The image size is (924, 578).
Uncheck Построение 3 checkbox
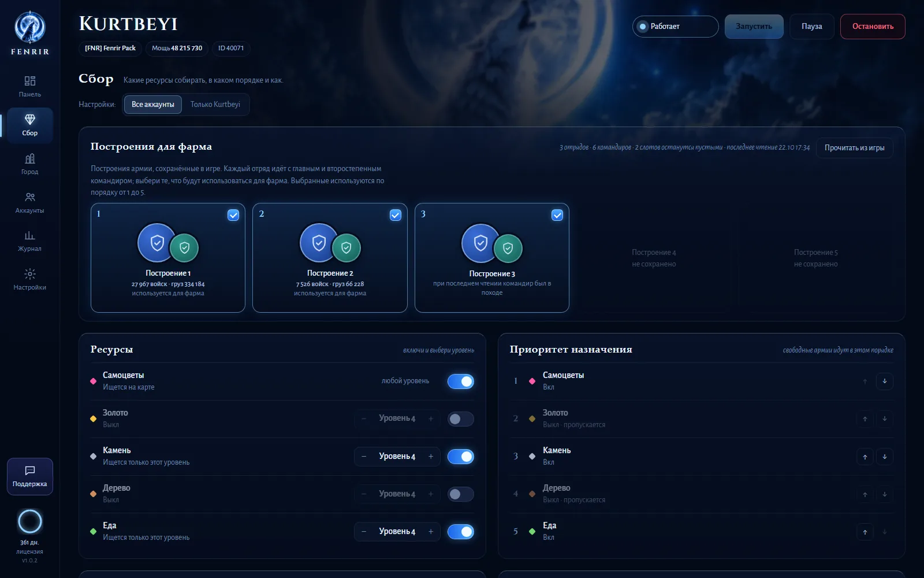pos(557,215)
